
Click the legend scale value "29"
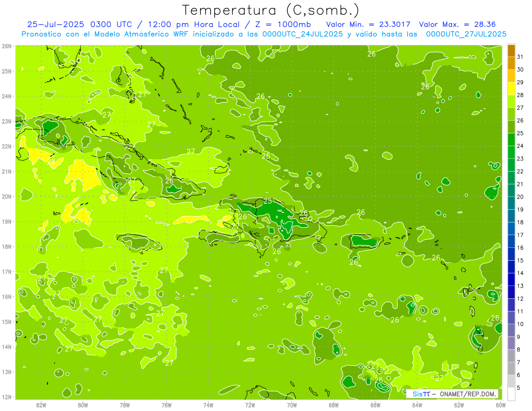click(x=520, y=82)
